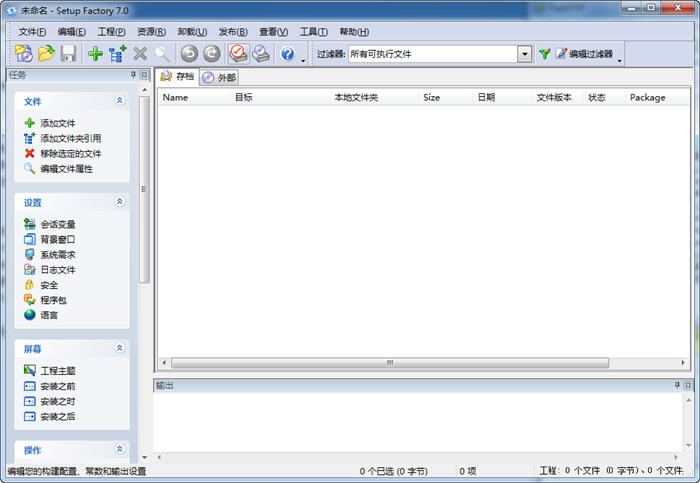Toggle the pin icon on 输出 pane

coord(677,385)
